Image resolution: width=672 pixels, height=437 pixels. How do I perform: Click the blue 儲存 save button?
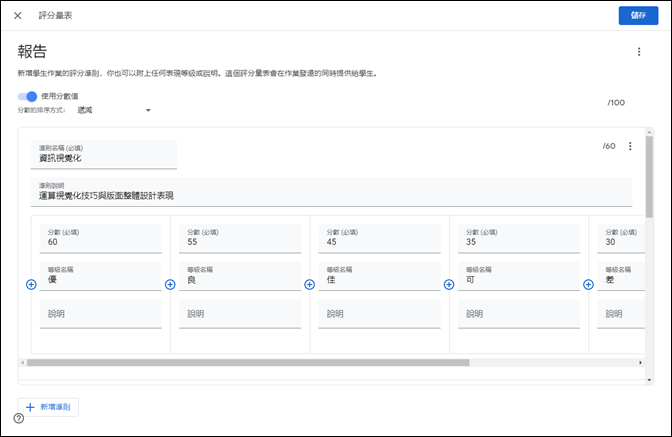[x=638, y=15]
